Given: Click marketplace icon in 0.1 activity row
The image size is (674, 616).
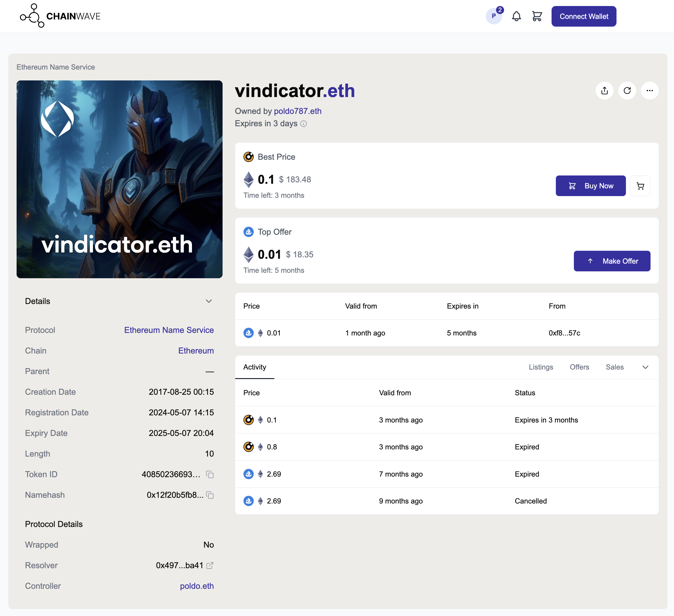Looking at the screenshot, I should click(248, 420).
